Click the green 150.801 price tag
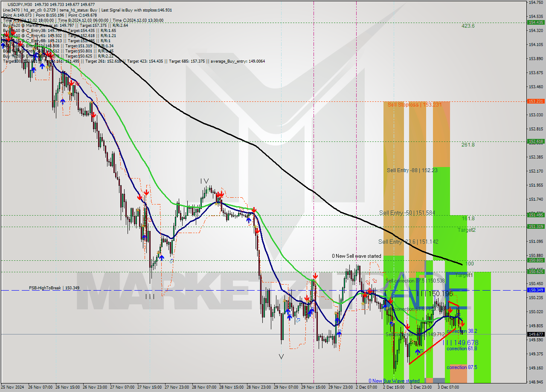 pyautogui.click(x=536, y=260)
